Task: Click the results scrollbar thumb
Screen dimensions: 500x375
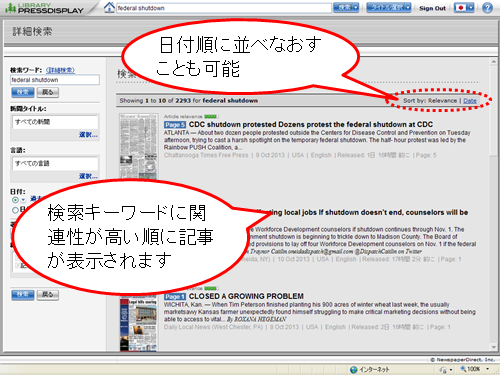Action: [494, 110]
